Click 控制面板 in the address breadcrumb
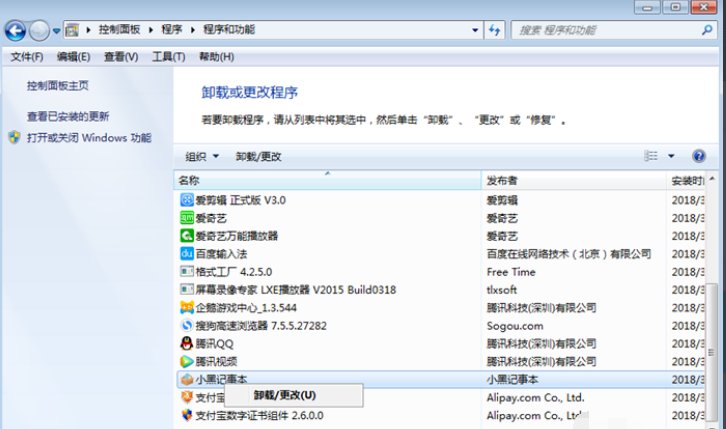 pos(119,30)
